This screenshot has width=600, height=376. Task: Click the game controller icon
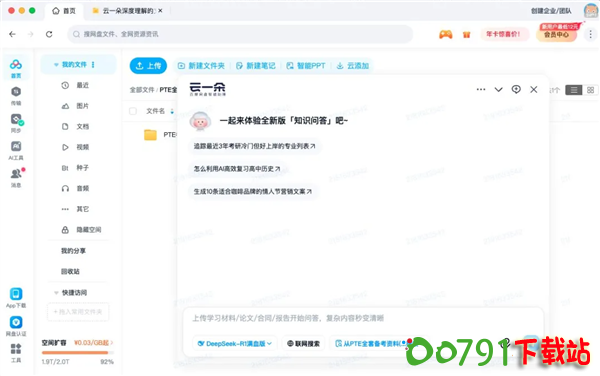pyautogui.click(x=445, y=34)
